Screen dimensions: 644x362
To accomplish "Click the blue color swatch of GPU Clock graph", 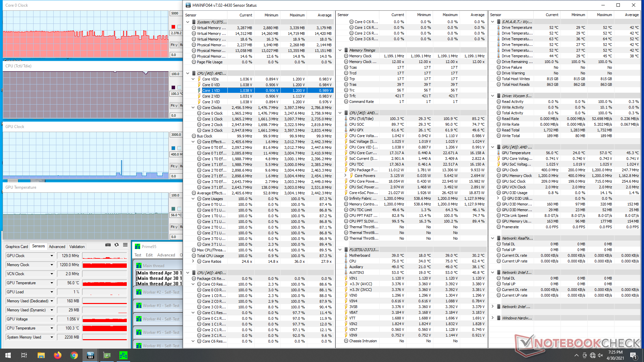I will [173, 148].
